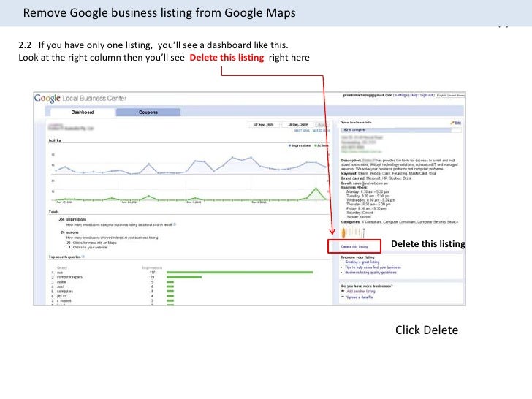Click 'Improve your listing' heading

click(x=357, y=257)
